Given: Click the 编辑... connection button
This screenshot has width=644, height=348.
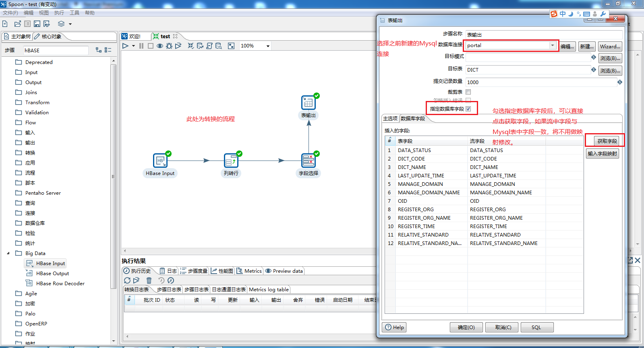Looking at the screenshot, I should point(567,47).
